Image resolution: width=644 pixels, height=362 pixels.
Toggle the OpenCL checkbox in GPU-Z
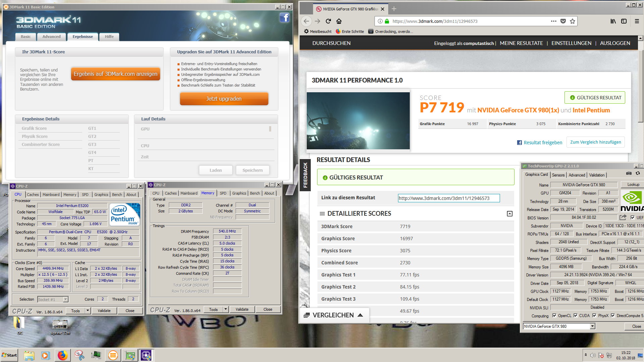click(554, 316)
